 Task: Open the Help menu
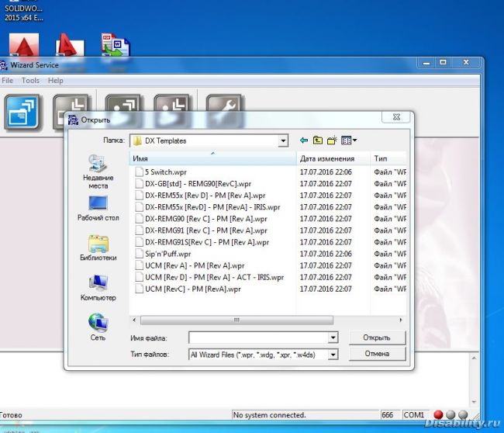(55, 81)
